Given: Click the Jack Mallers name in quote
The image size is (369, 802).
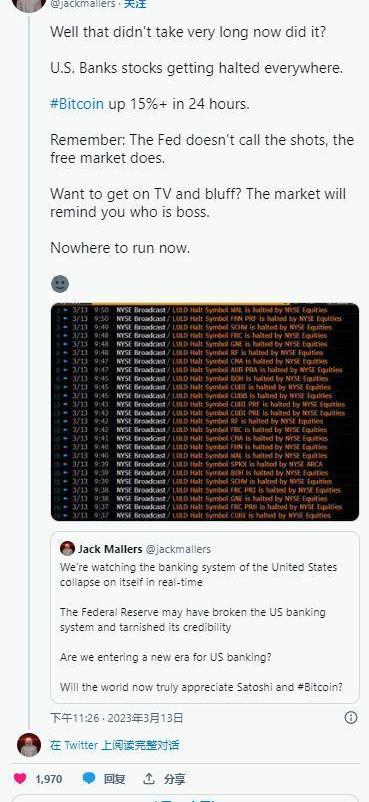Looking at the screenshot, I should point(110,549).
